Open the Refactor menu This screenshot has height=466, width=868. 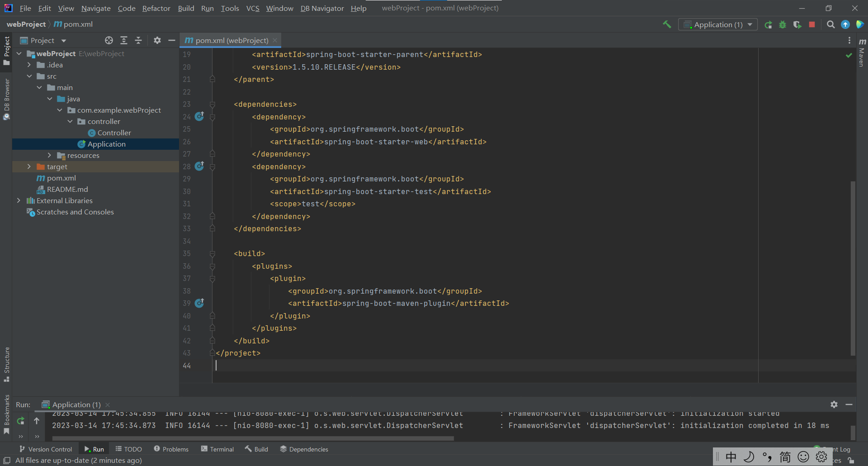(x=156, y=8)
